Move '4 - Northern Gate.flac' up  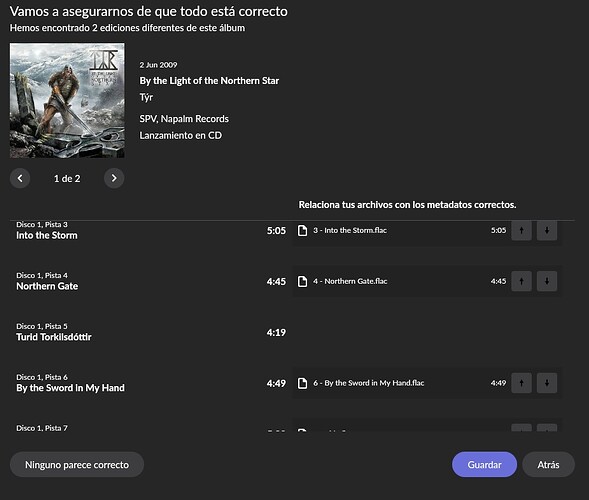click(521, 281)
